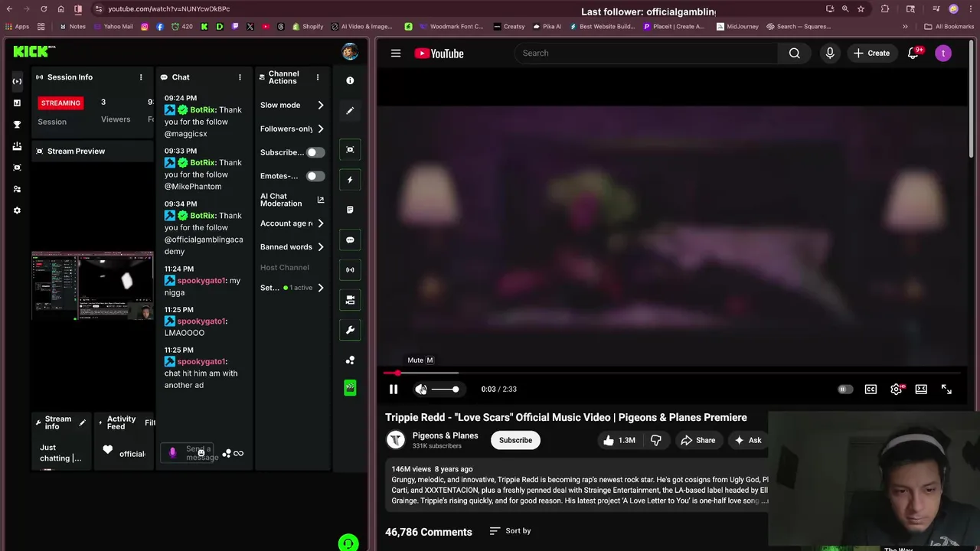
Task: Open the Kick analytics chart sidebar icon
Action: (x=17, y=103)
